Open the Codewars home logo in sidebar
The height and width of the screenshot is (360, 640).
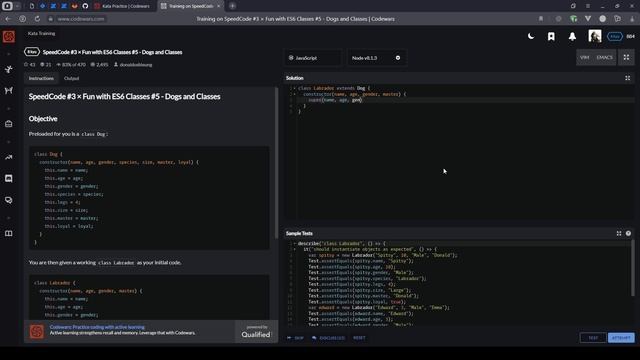[x=9, y=37]
